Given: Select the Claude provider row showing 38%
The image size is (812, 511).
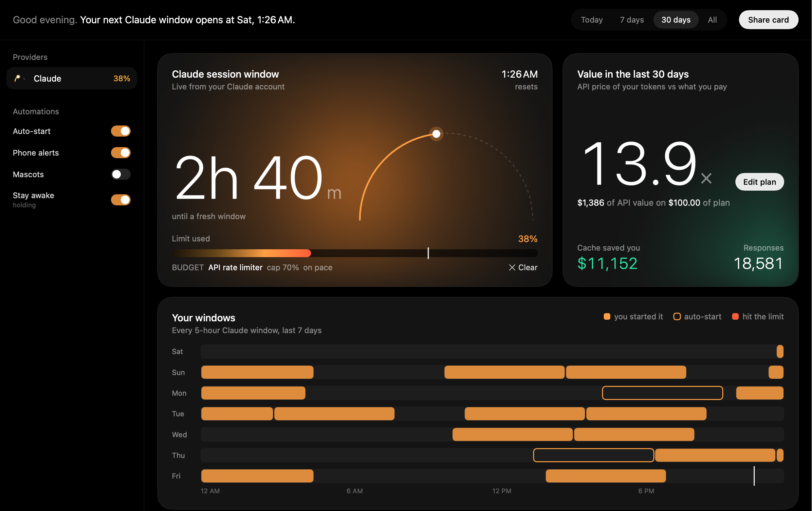Looking at the screenshot, I should tap(71, 79).
